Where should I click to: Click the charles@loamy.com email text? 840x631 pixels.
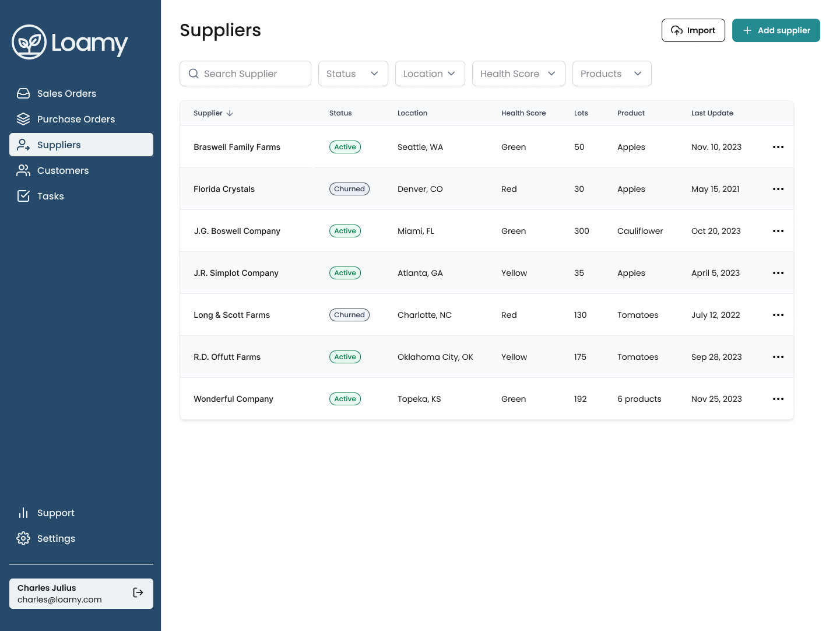[59, 600]
